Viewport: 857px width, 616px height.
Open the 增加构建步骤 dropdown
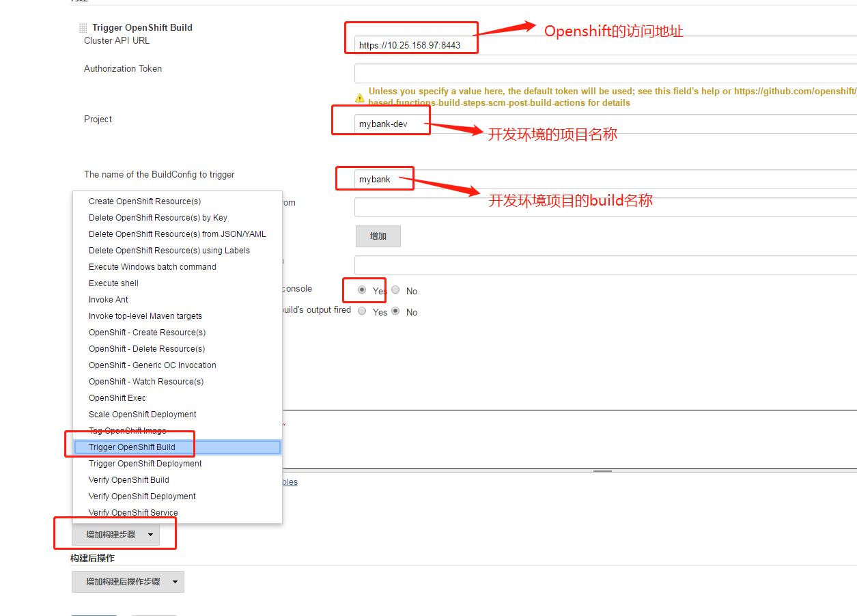115,535
